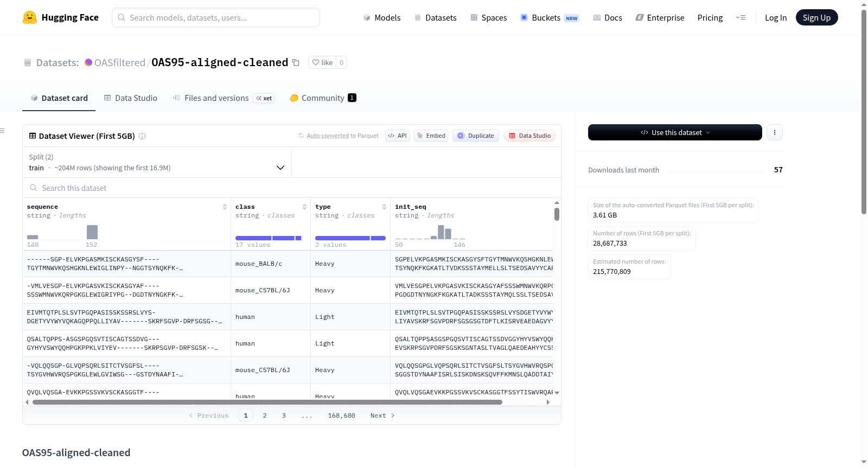Click the Downloads last month value 57
Viewport: 868px width, 467px height.
[x=778, y=170]
